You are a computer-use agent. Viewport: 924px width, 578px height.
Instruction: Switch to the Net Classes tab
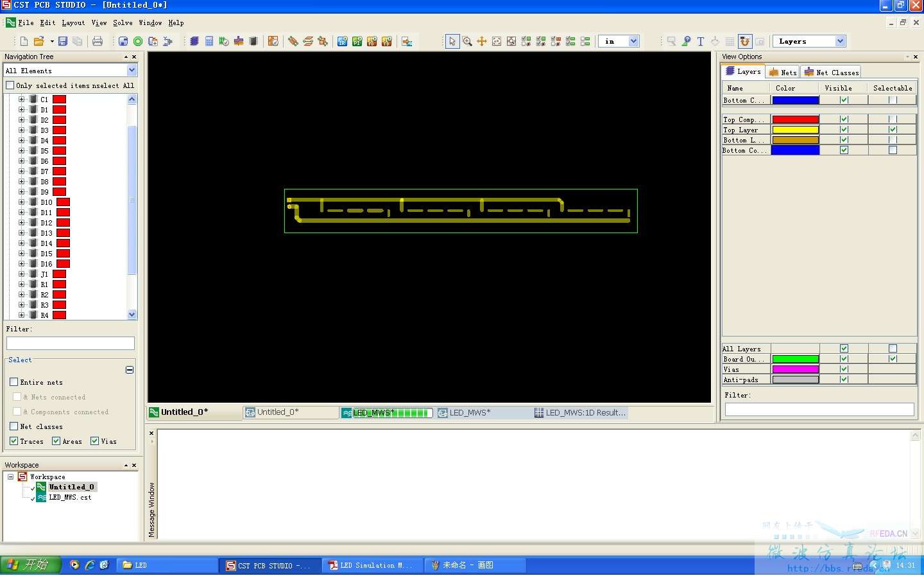pos(832,73)
